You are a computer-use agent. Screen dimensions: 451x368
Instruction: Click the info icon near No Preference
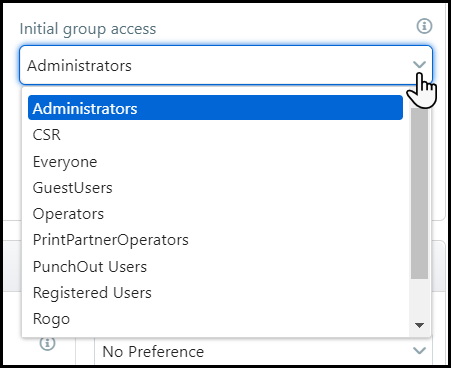pyautogui.click(x=47, y=343)
